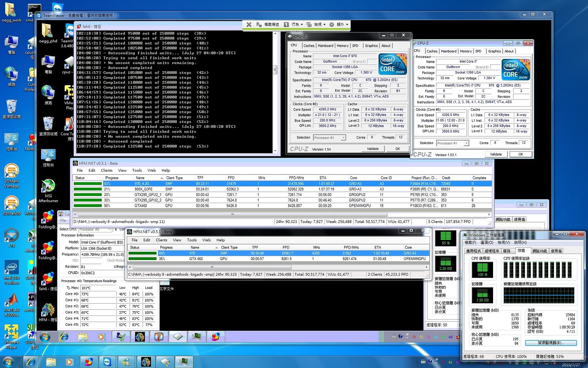Open the remote 資源回收筒 recycle bin icon
Image resolution: width=588 pixels, height=368 pixels.
click(48, 126)
